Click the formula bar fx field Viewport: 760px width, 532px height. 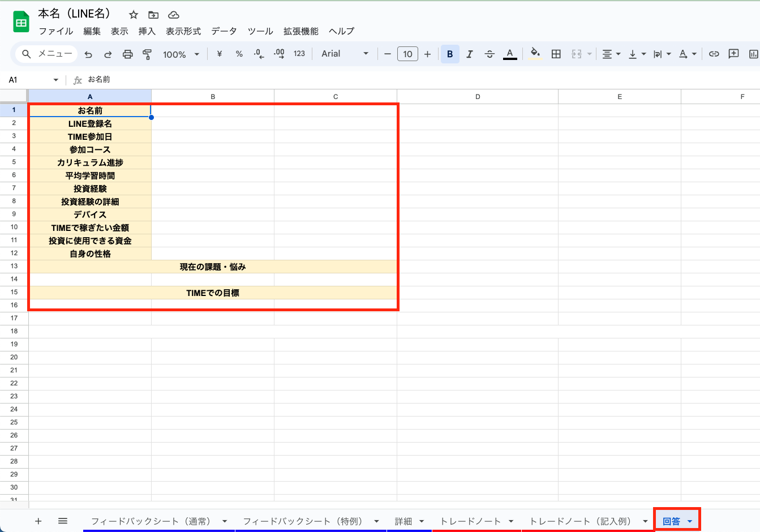78,80
